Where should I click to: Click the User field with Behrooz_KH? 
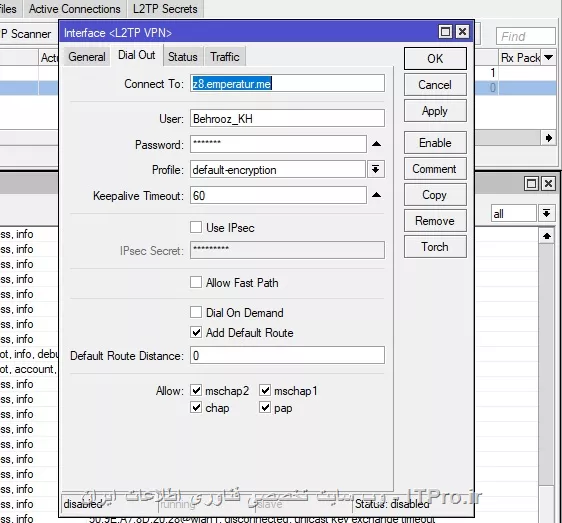click(x=287, y=118)
